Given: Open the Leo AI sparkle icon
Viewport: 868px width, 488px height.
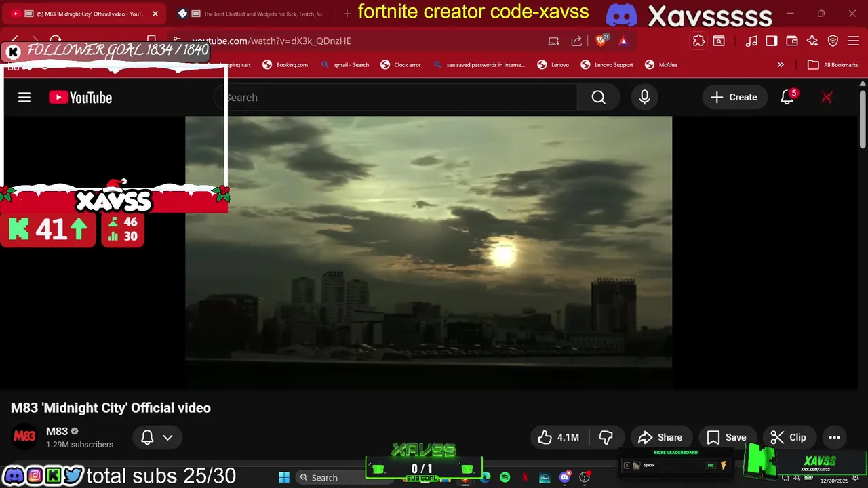Looking at the screenshot, I should pos(812,41).
